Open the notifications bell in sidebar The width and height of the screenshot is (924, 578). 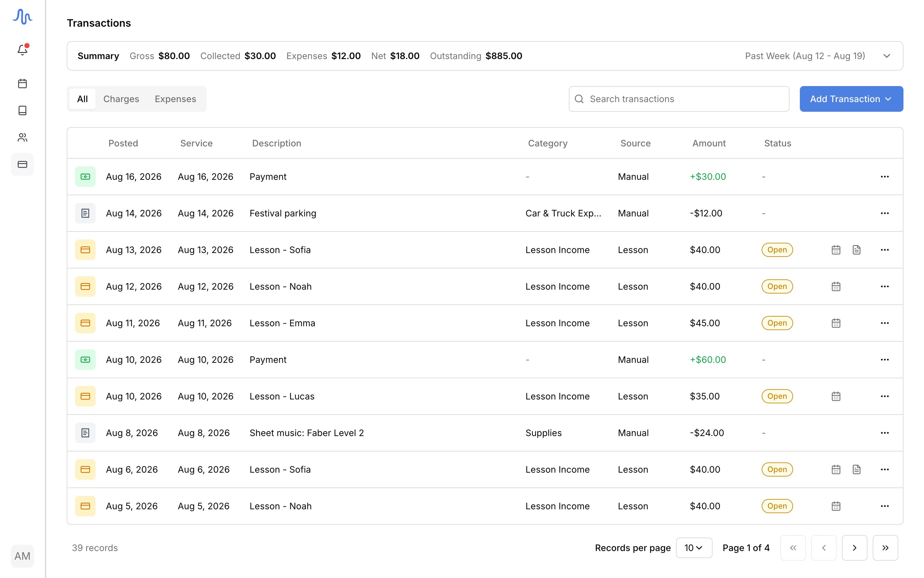coord(22,50)
